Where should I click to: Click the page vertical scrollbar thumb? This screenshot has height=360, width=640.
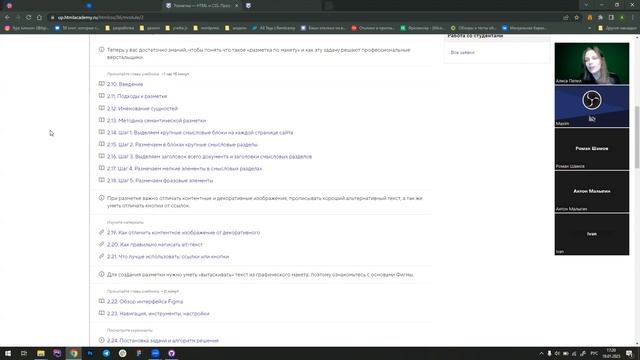point(637,137)
